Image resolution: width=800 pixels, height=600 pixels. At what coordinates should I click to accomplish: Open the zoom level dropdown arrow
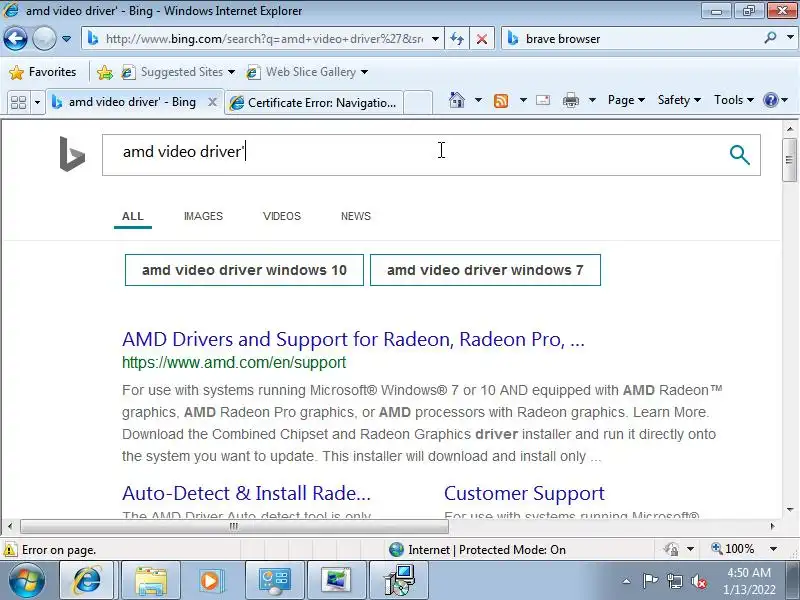click(x=773, y=549)
